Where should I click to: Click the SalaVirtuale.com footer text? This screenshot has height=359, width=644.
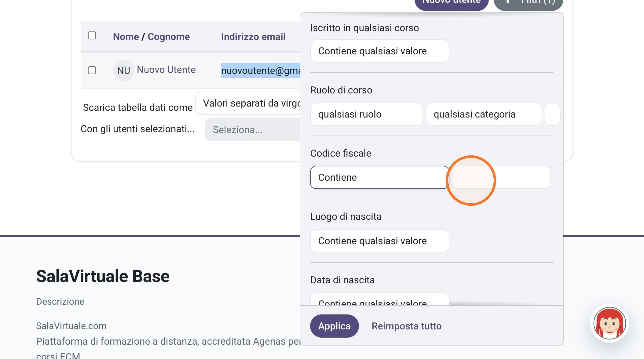71,326
